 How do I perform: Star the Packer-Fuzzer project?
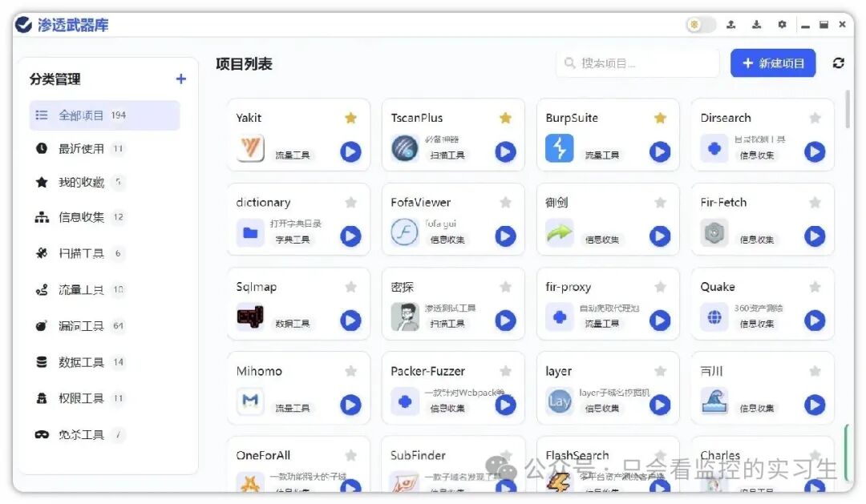pos(505,371)
